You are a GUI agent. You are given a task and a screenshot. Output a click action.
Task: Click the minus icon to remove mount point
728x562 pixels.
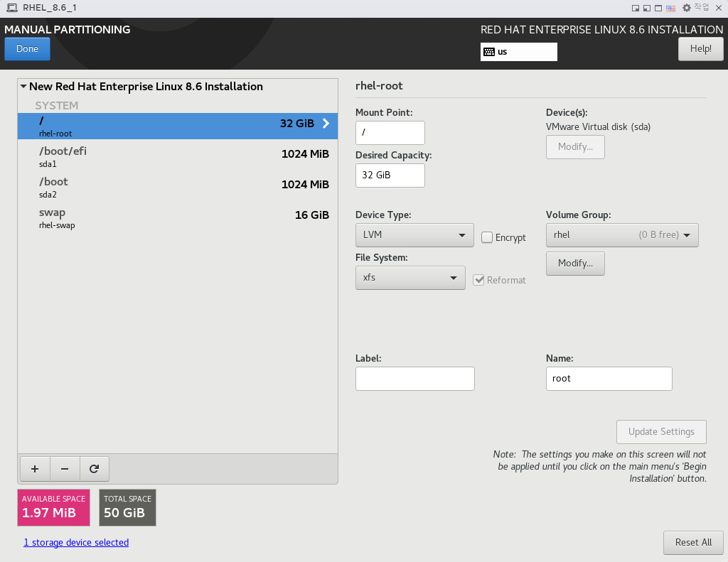pos(65,469)
